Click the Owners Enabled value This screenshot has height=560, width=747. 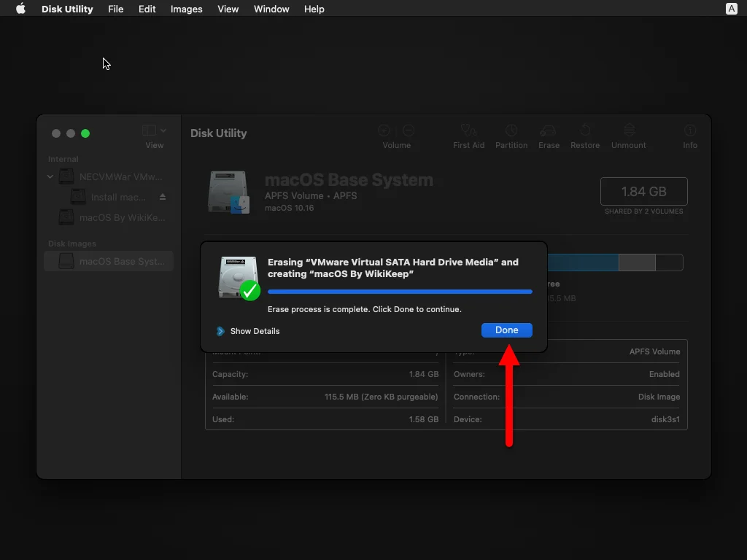[x=664, y=374]
